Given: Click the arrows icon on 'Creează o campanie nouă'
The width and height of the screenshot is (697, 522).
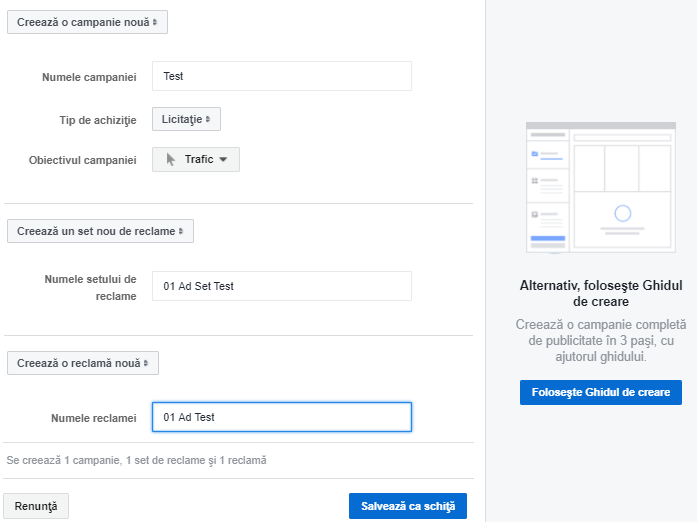Looking at the screenshot, I should click(x=155, y=22).
